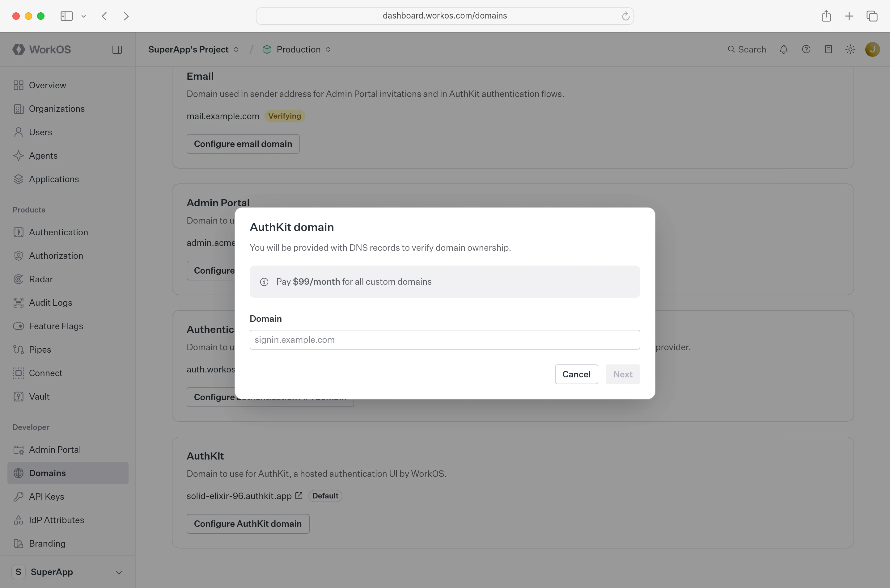The image size is (890, 588).
Task: Go to Users page
Action: click(68, 132)
